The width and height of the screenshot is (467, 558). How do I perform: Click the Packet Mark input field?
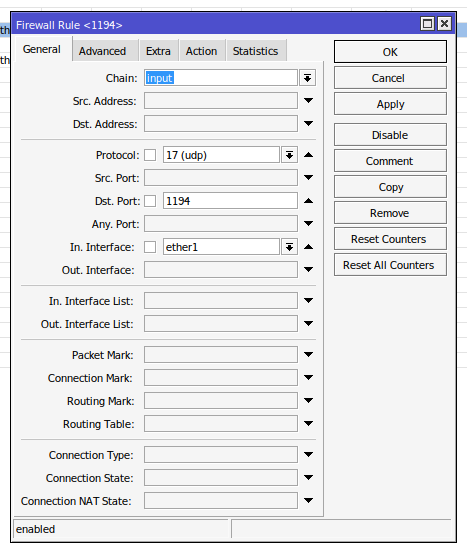[221, 354]
